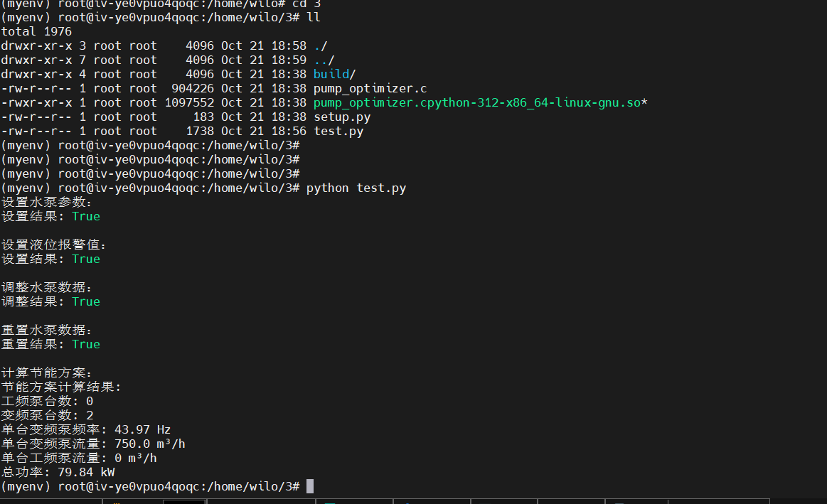827x504 pixels.
Task: Click 'True' after the first 设置结果 line
Action: pyautogui.click(x=86, y=217)
